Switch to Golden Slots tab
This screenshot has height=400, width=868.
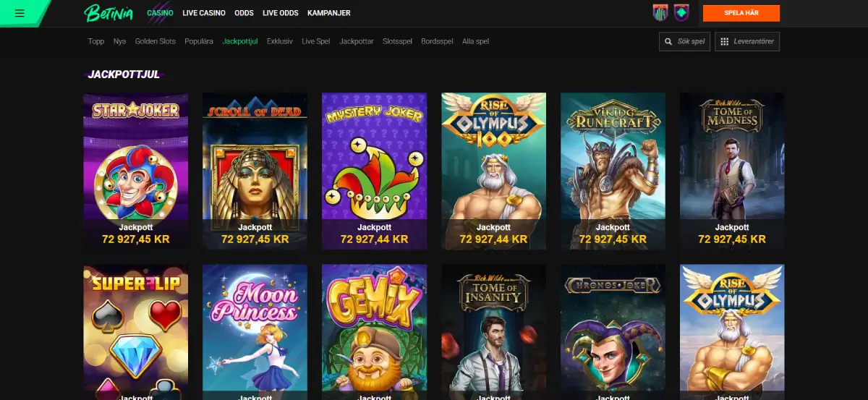point(156,41)
